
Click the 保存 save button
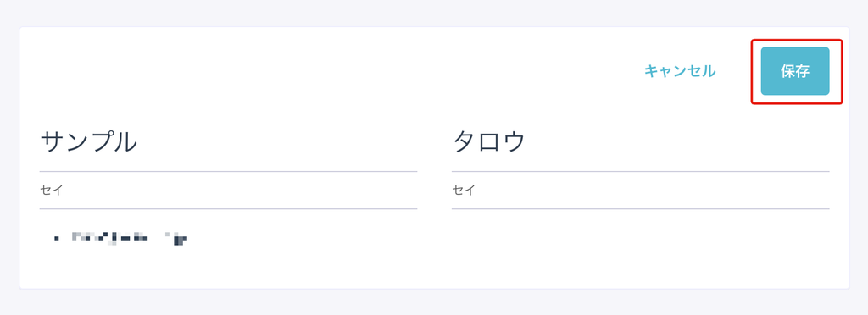tap(795, 71)
